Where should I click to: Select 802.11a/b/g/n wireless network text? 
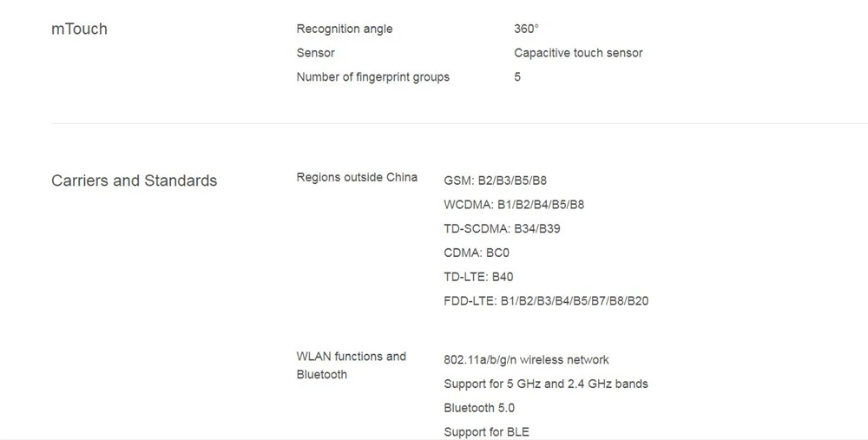[x=527, y=360]
